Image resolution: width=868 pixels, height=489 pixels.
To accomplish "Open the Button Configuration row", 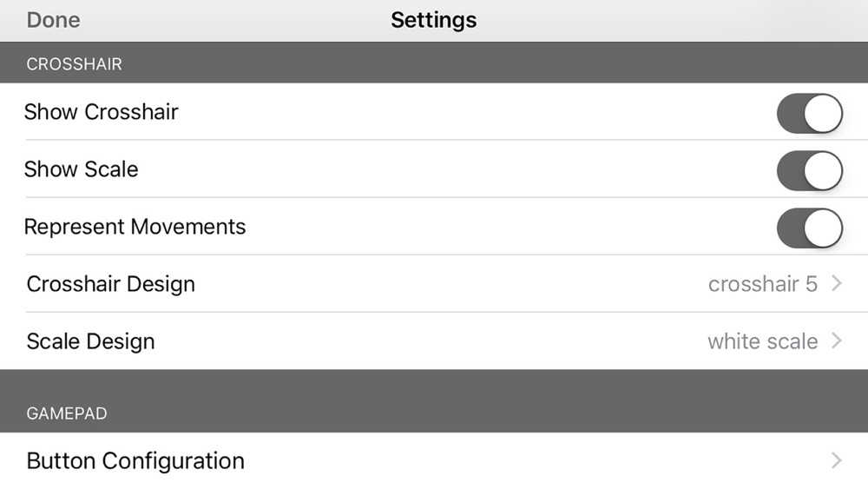I will coord(434,460).
